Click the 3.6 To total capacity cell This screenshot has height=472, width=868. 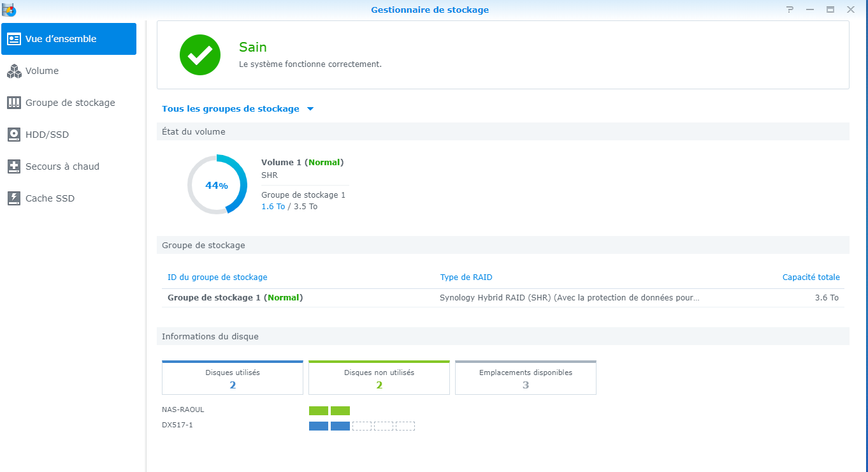(827, 298)
